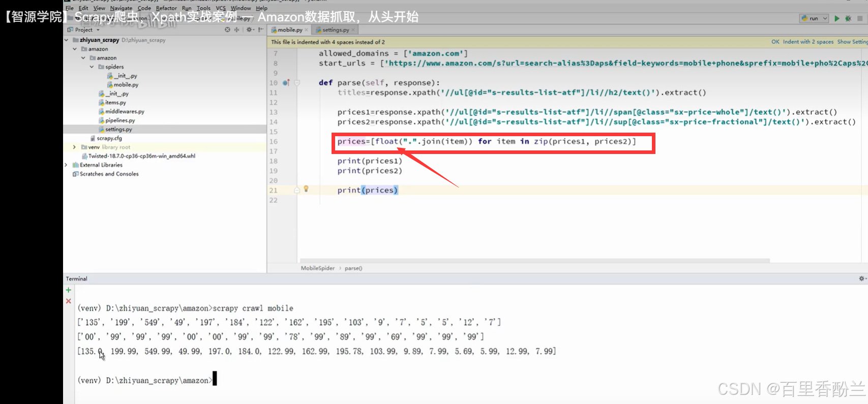Click the terminal command prompt input
Screen dimensions: 868x404
coord(215,379)
